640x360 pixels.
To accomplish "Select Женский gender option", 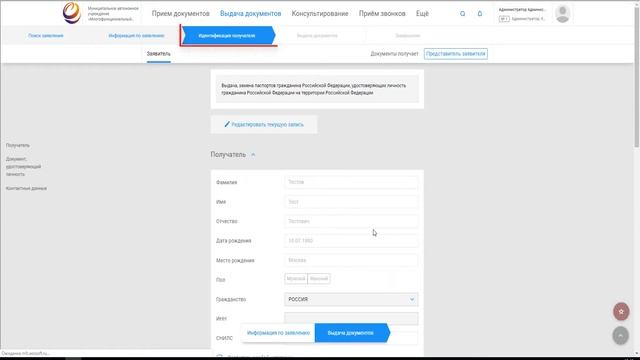I will [319, 279].
